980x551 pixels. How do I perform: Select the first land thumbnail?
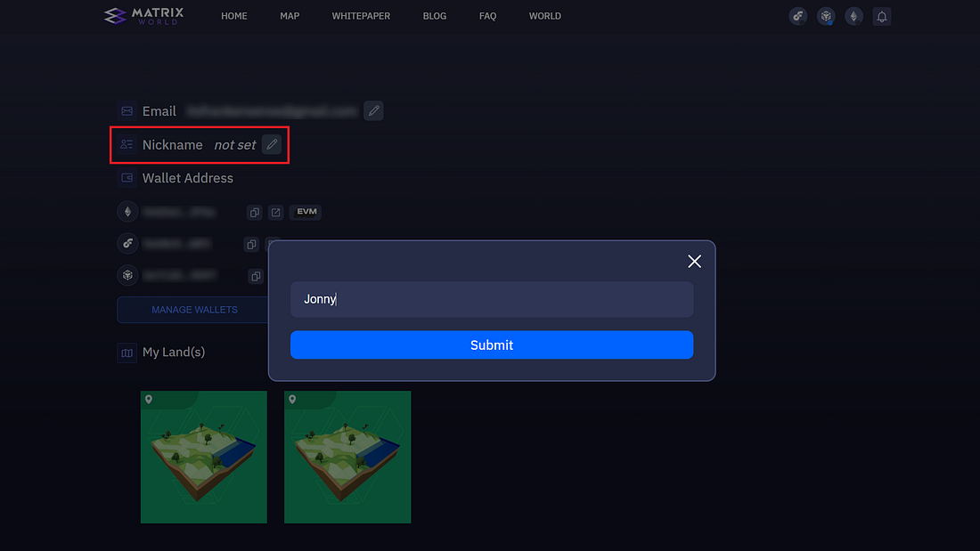tap(204, 458)
